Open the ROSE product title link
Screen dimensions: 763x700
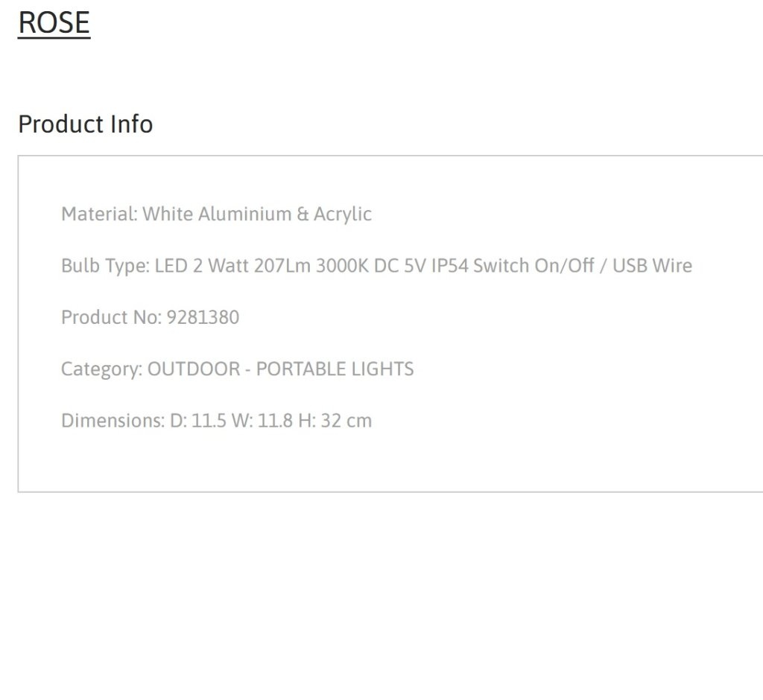[x=54, y=22]
